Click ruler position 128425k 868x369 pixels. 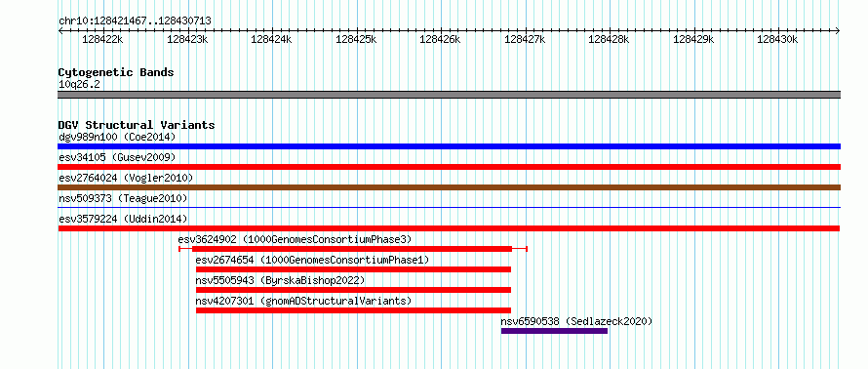[356, 39]
